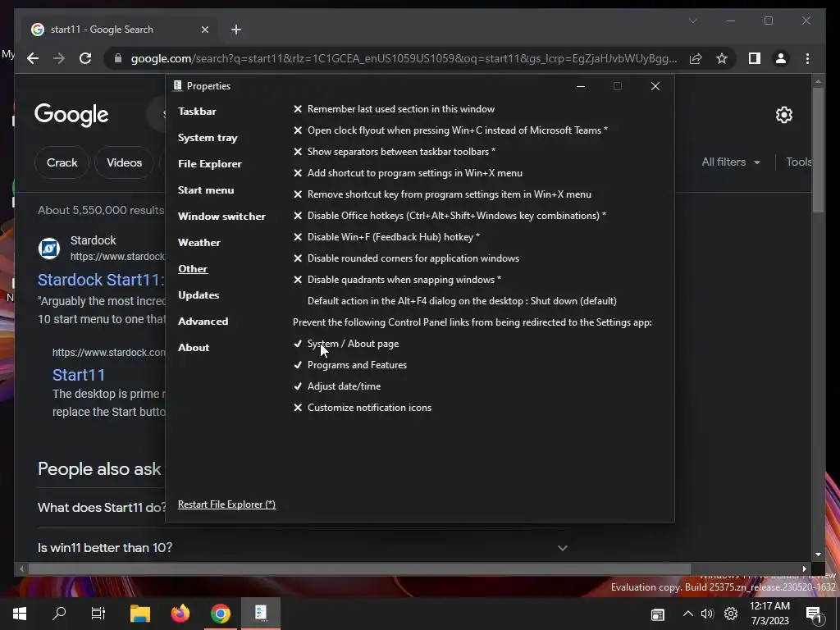Toggle Show separators between taskbar toolbars
The height and width of the screenshot is (630, 840).
pos(394,152)
